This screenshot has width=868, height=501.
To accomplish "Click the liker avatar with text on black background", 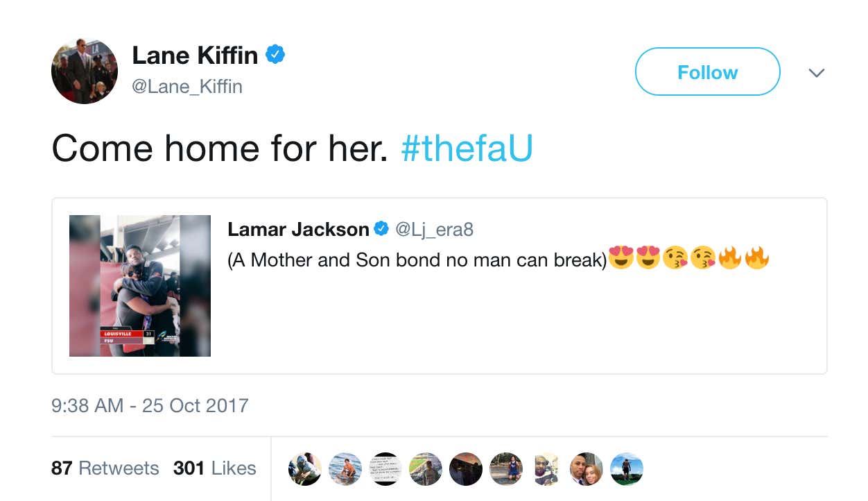I will click(x=385, y=469).
